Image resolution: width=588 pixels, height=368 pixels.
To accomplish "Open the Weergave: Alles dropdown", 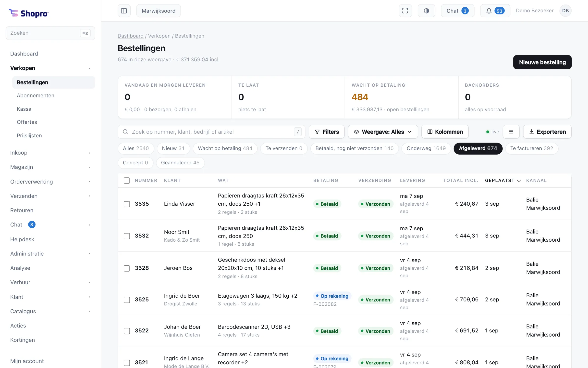I will click(x=383, y=132).
